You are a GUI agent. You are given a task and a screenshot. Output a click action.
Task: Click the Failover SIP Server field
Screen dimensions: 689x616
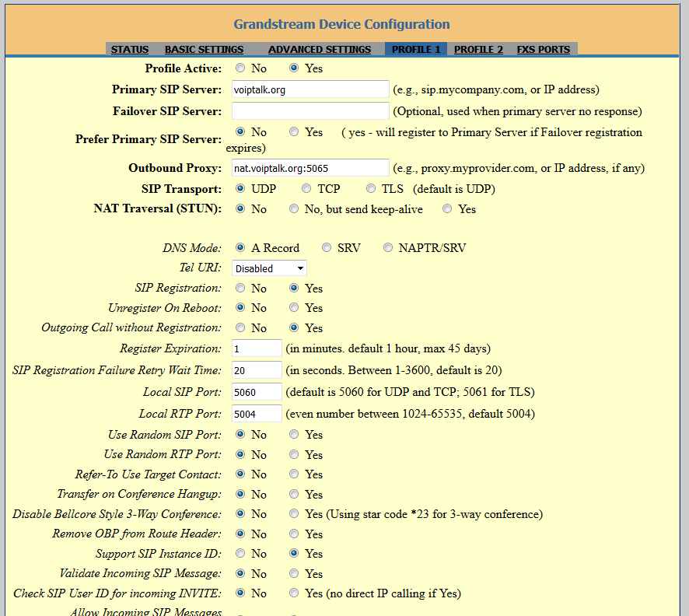[310, 110]
